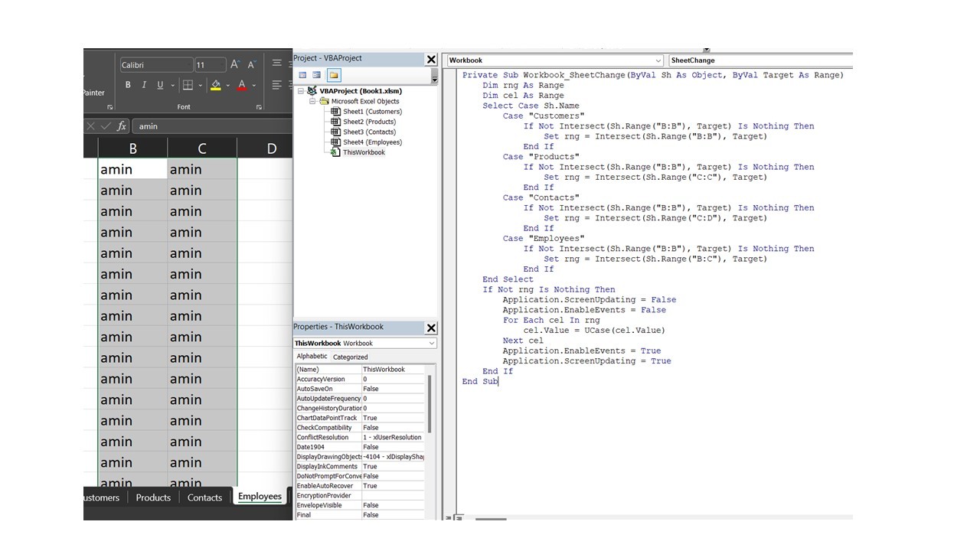The height and width of the screenshot is (551, 980).
Task: Click the red font color icon
Action: [x=242, y=85]
